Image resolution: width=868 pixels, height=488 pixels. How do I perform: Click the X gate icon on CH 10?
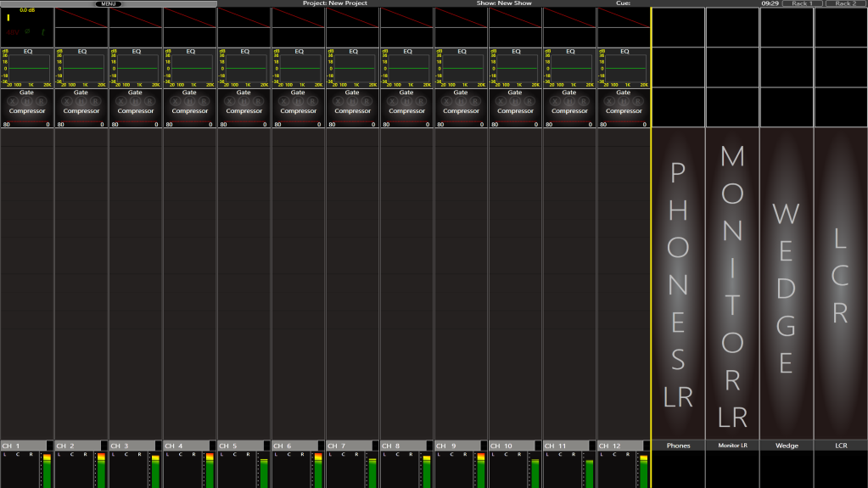coord(501,101)
